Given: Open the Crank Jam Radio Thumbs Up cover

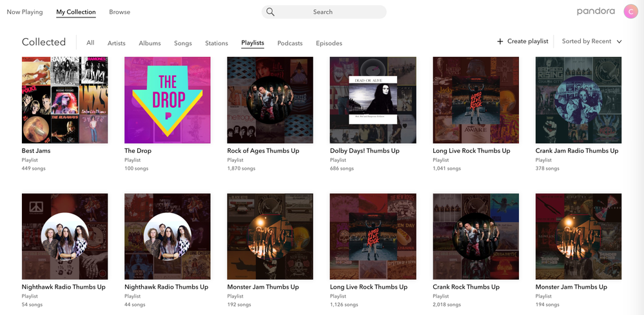Looking at the screenshot, I should (x=578, y=100).
